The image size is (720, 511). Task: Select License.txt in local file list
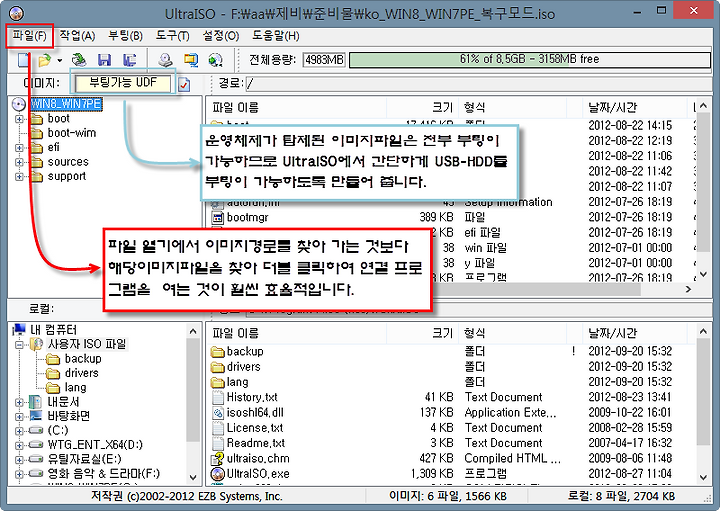(x=255, y=428)
